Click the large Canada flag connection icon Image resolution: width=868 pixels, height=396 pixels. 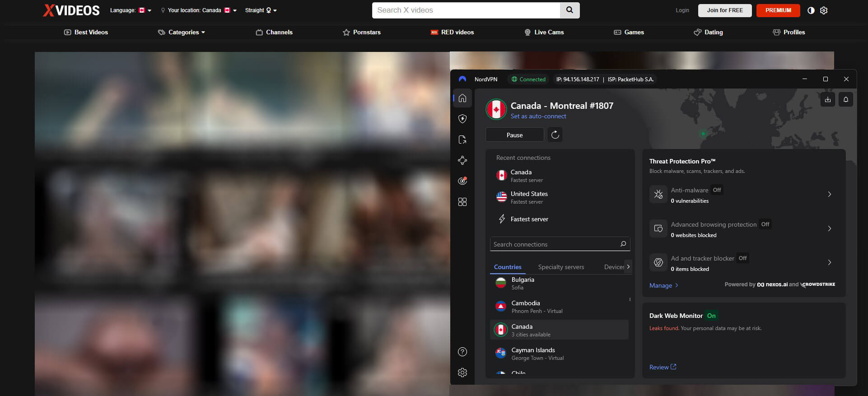496,109
